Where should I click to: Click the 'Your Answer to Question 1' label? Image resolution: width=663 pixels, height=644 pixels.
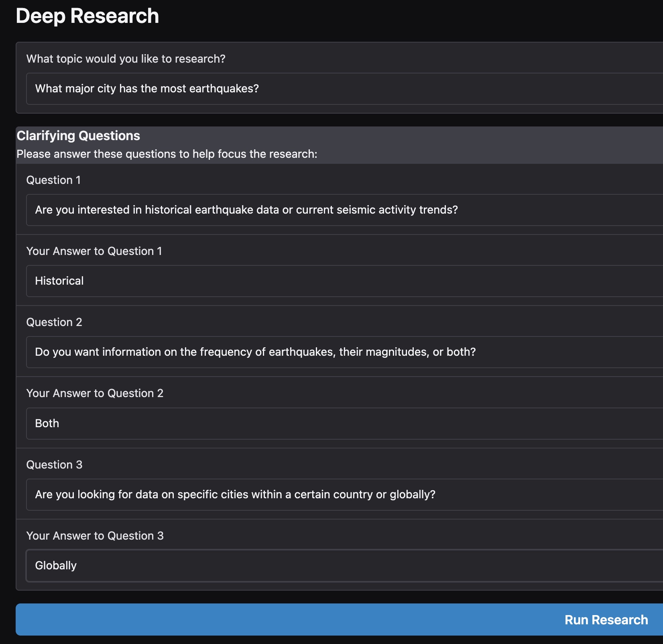pyautogui.click(x=94, y=251)
